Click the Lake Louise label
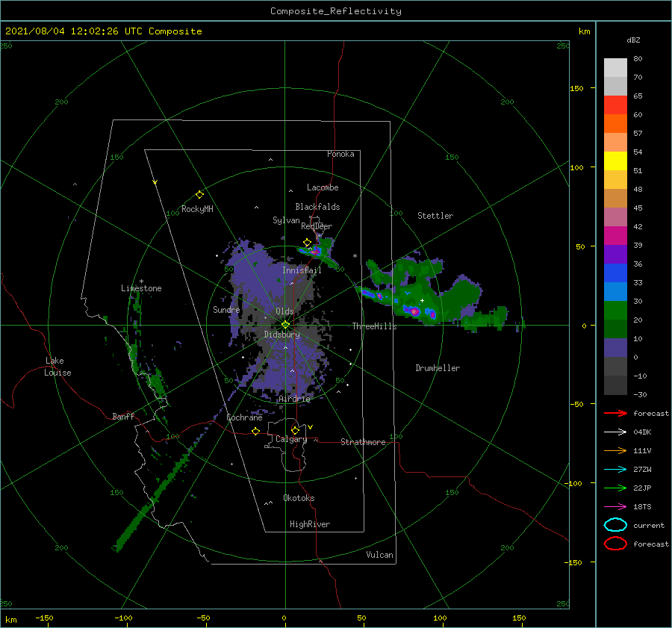The height and width of the screenshot is (628, 672). tap(57, 367)
